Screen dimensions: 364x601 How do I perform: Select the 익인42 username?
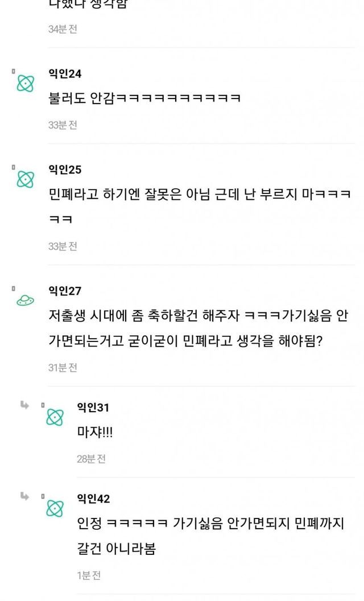93,499
